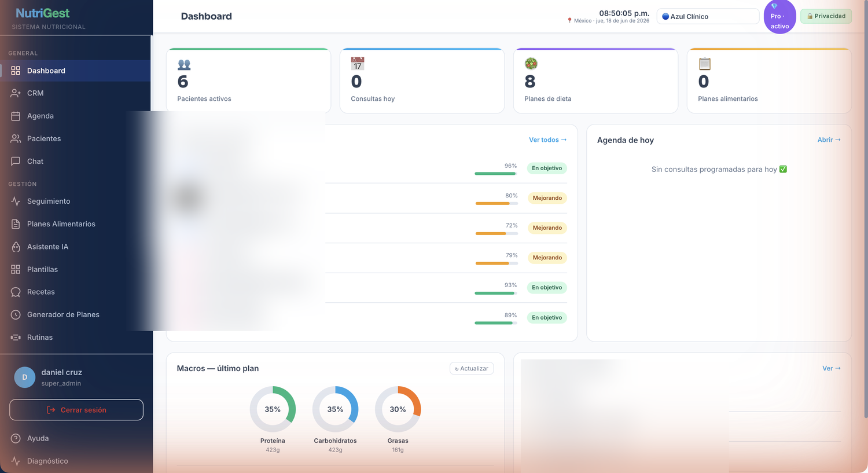Select the Seguimiento pulse icon
Viewport: 868px width, 473px height.
tap(16, 201)
